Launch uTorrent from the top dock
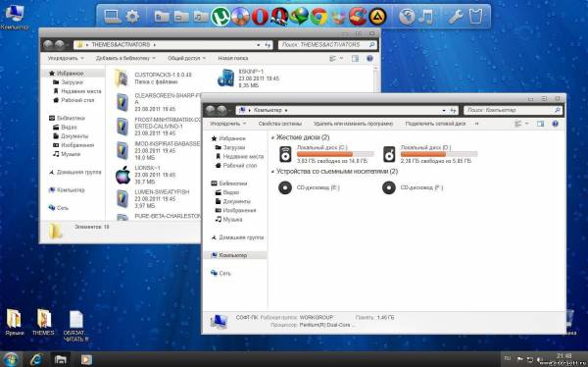588x367 pixels. pyautogui.click(x=220, y=17)
